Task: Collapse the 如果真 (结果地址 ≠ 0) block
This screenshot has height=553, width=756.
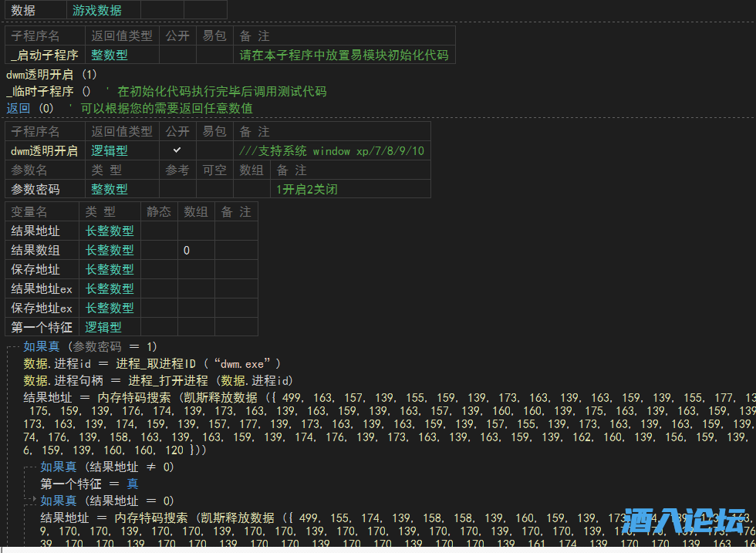Action: pyautogui.click(x=28, y=467)
